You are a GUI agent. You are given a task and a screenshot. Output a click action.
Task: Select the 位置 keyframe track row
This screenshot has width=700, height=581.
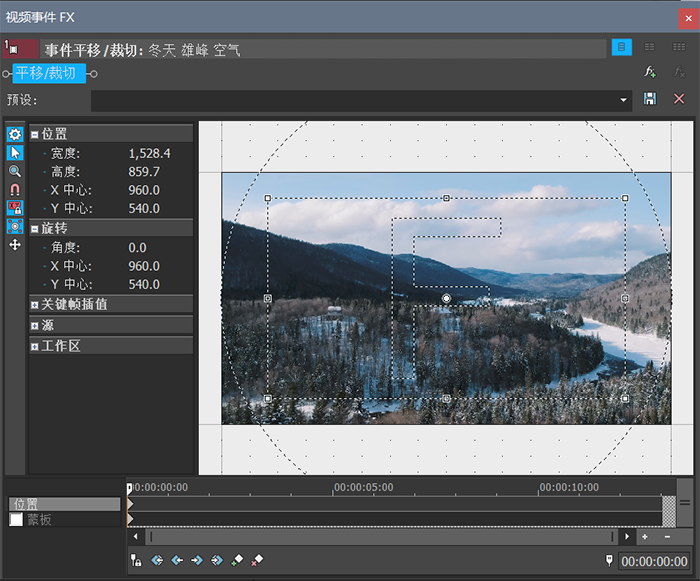click(64, 504)
